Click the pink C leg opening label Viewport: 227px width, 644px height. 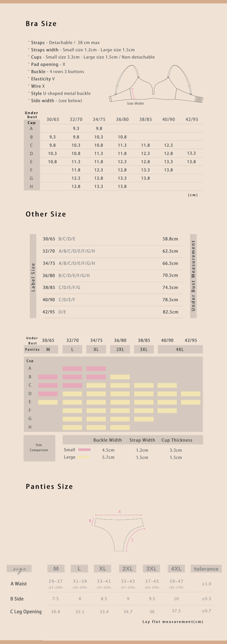click(133, 540)
